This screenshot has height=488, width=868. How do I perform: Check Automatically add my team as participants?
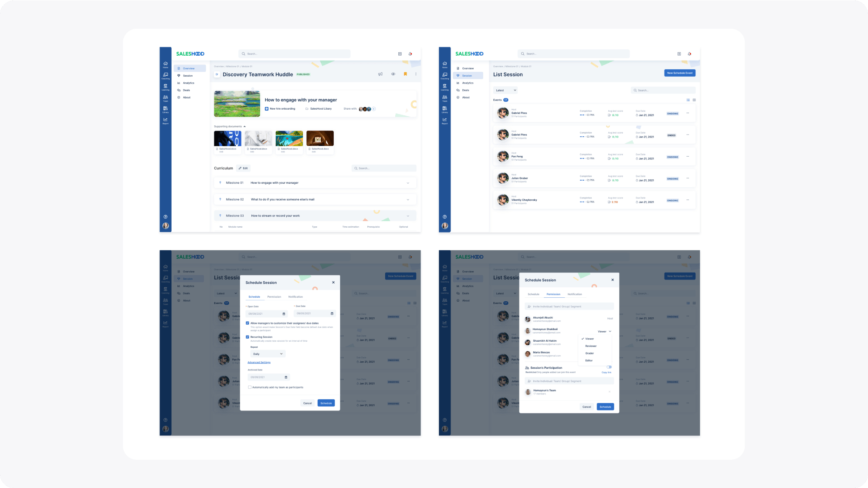(x=250, y=387)
